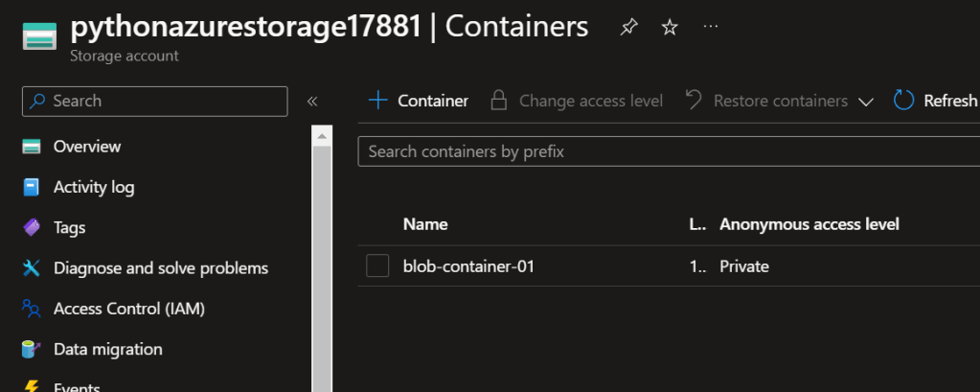Click the storage account icon in header

point(38,35)
